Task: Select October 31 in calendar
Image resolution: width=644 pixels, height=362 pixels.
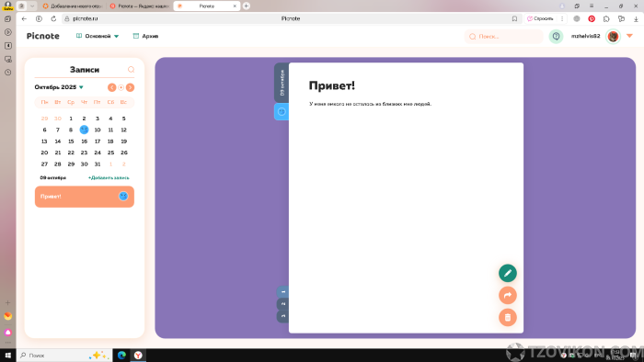Action: 98,164
